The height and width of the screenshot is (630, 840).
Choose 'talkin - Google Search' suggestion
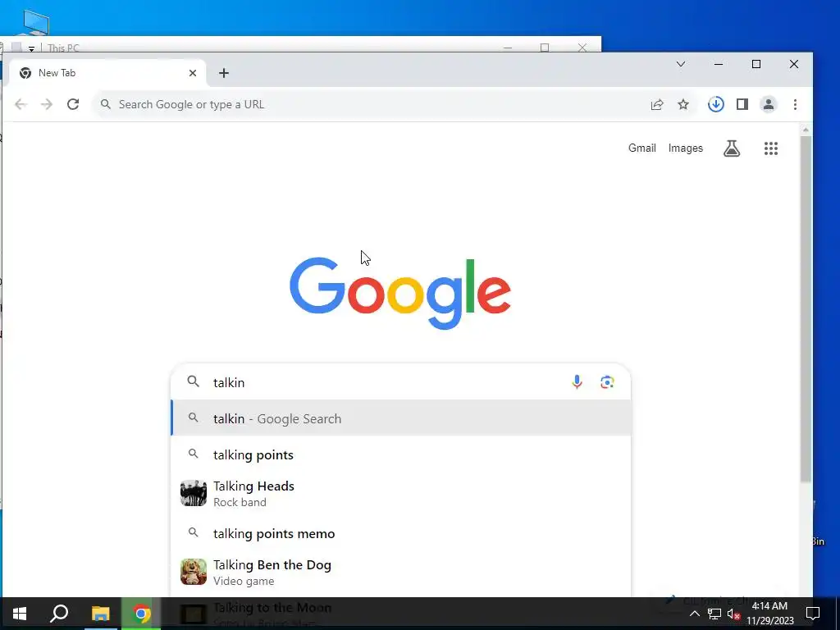click(x=400, y=418)
